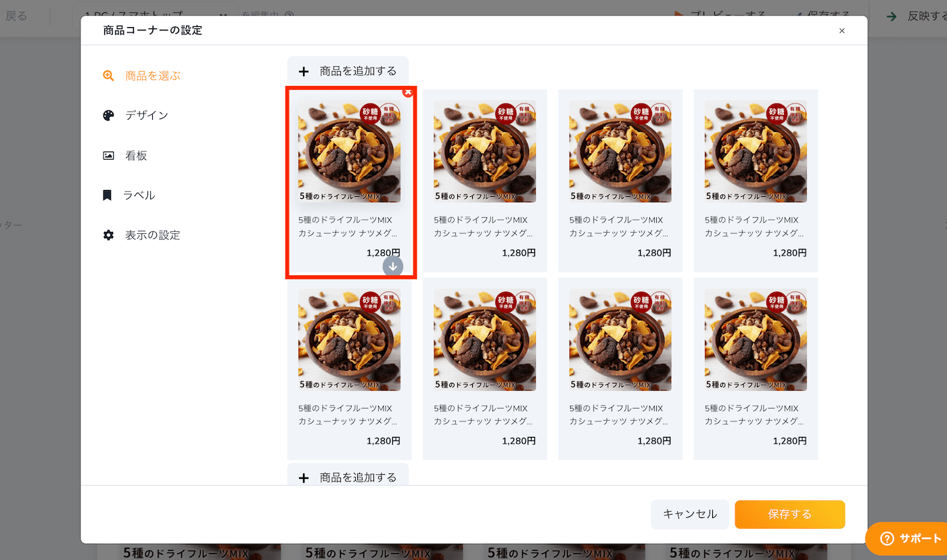Click the palette icon for デザイン
Viewport: 947px width, 560px height.
[108, 116]
